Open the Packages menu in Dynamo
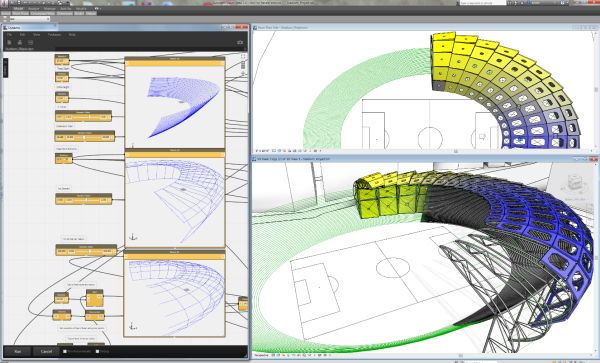This screenshot has height=363, width=600. pos(54,34)
